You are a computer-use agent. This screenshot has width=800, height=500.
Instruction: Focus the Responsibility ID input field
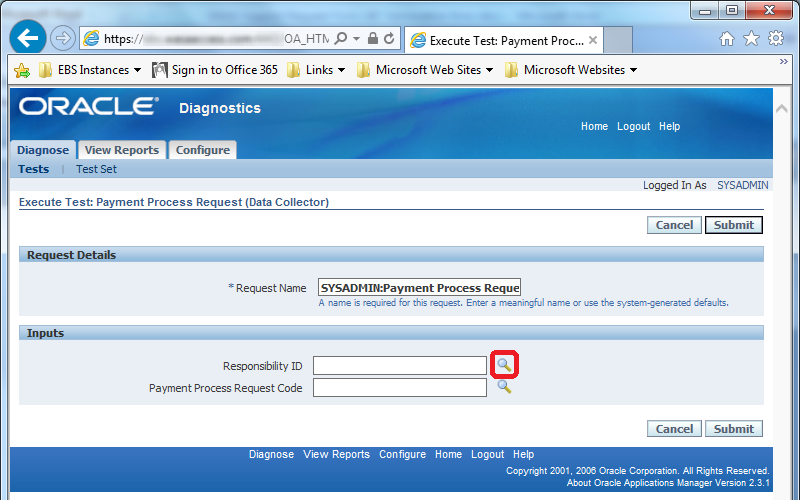(400, 365)
